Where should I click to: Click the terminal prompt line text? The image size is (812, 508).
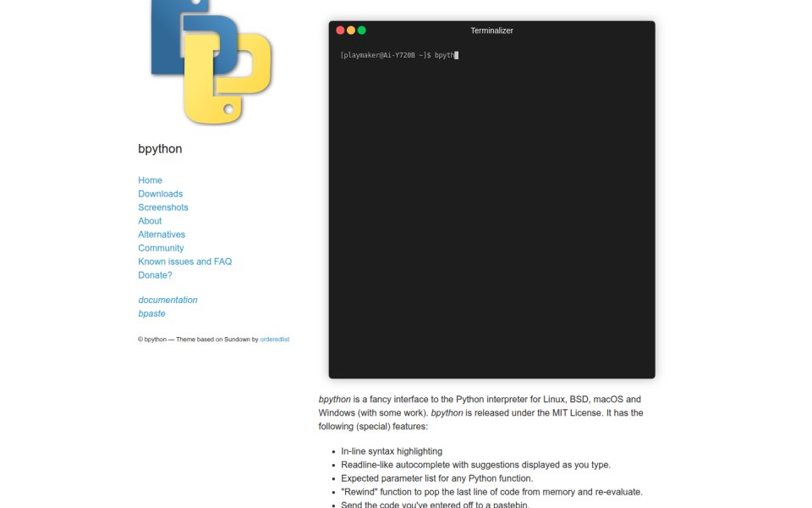(x=398, y=55)
